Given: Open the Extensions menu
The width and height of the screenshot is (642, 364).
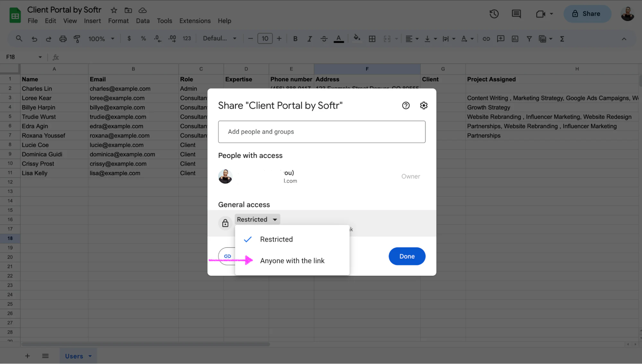Looking at the screenshot, I should pos(195,21).
